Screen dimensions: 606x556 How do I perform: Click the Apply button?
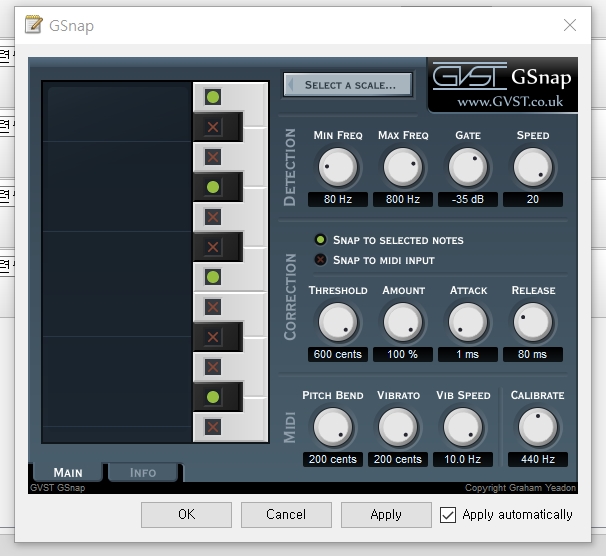point(386,515)
